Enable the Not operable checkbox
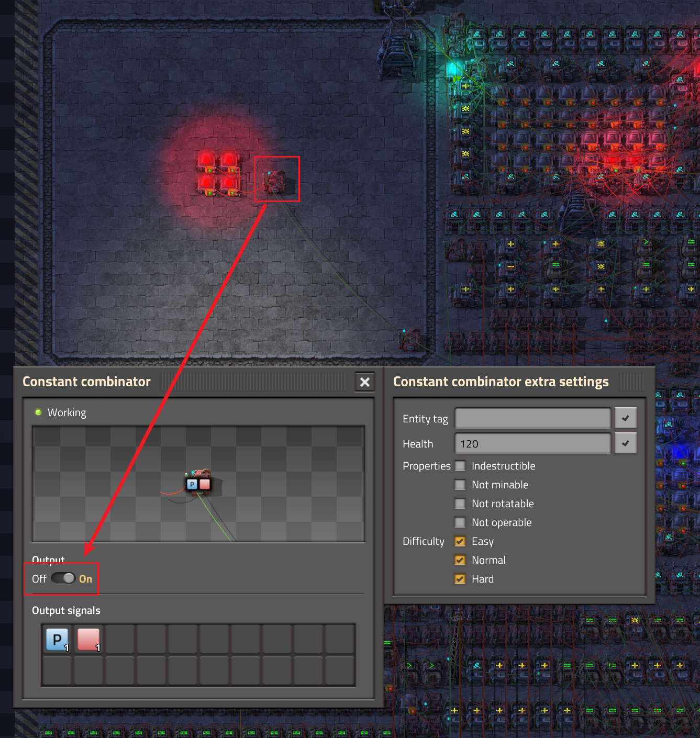The height and width of the screenshot is (738, 700). pos(460,522)
